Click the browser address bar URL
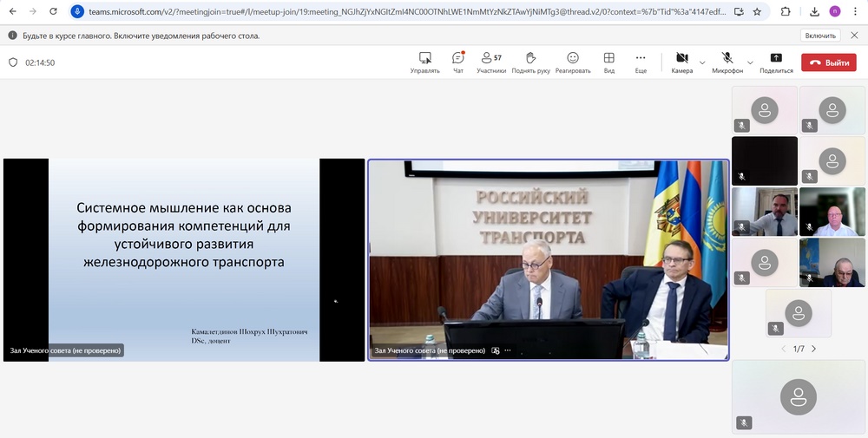 407,11
